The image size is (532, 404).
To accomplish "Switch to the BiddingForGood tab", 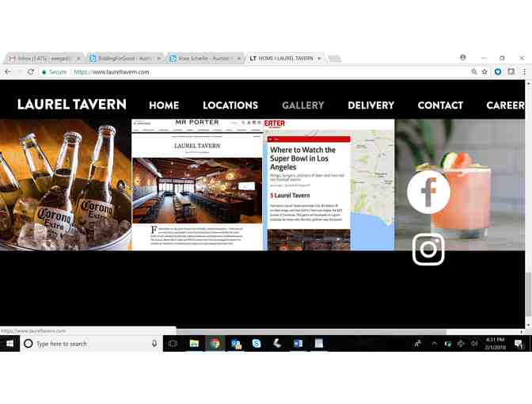I will [x=123, y=59].
